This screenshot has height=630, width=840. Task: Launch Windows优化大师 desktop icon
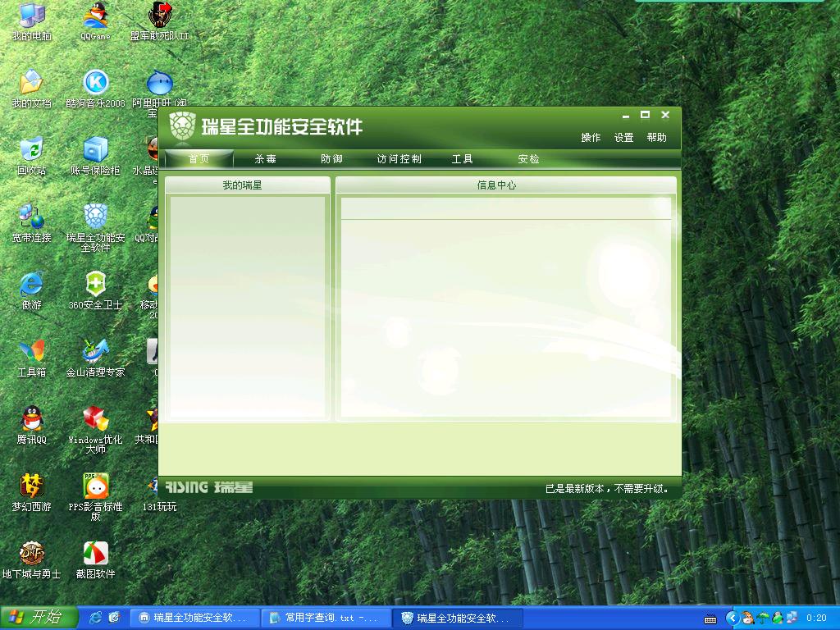point(95,430)
